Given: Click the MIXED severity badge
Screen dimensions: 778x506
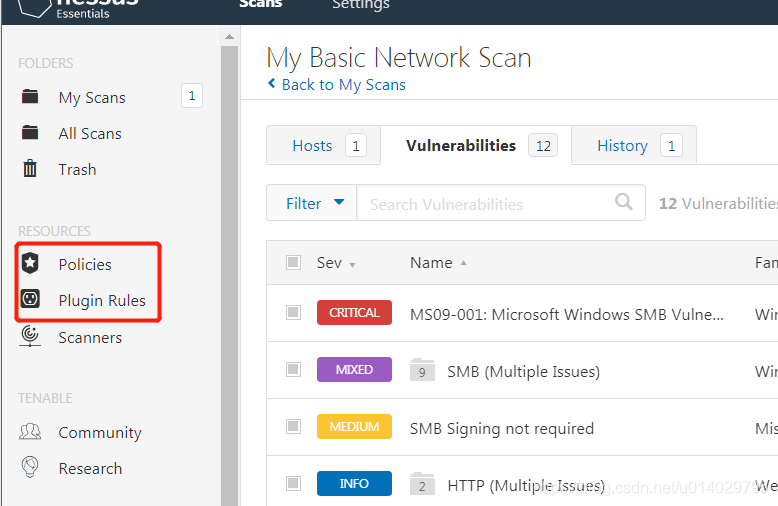Looking at the screenshot, I should coord(354,370).
